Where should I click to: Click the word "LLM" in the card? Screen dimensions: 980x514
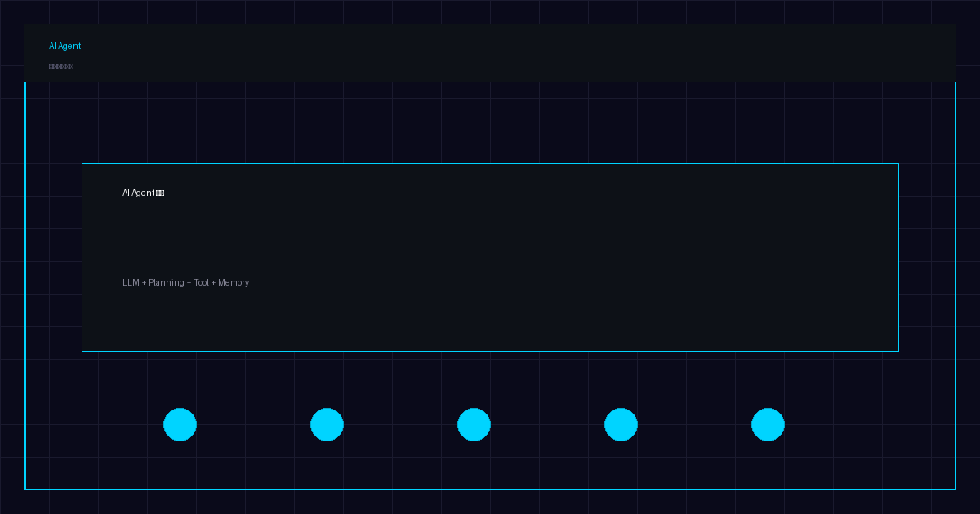click(131, 283)
